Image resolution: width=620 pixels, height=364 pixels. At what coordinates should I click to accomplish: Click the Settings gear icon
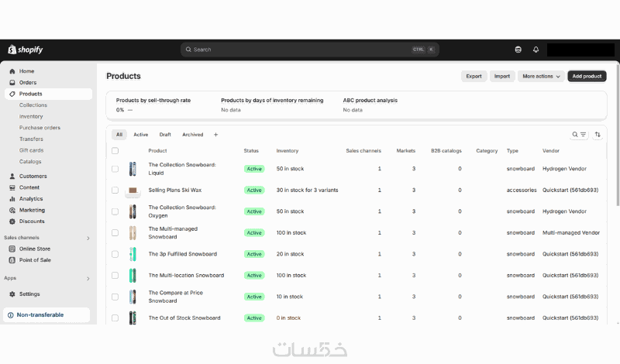click(x=12, y=294)
